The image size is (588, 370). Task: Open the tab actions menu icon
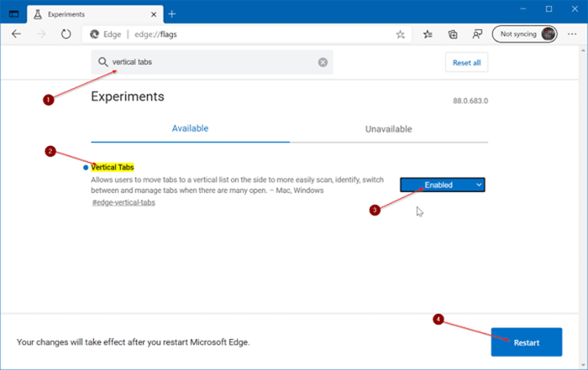click(x=14, y=14)
